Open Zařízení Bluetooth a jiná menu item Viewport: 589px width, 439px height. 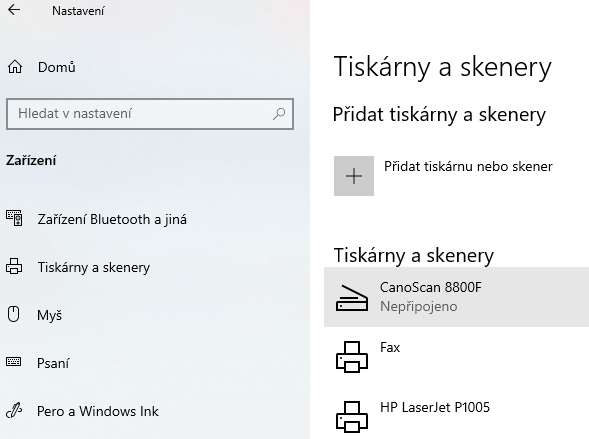coord(112,219)
